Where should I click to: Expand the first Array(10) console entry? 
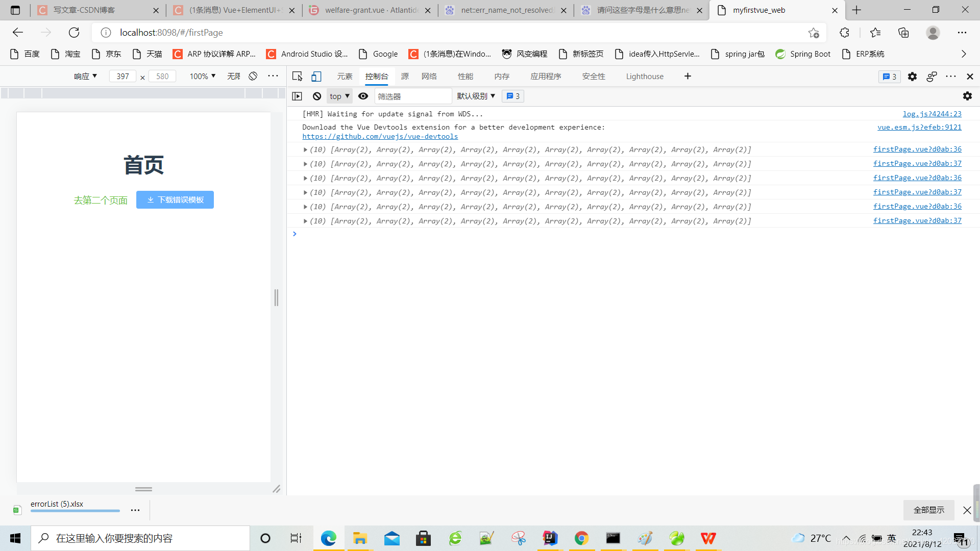[305, 149]
